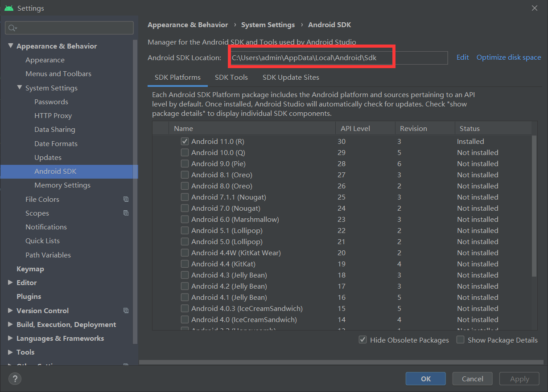Screen dimensions: 548x392
Task: Click the project-level icon beside Version Control
Action: coord(126,310)
